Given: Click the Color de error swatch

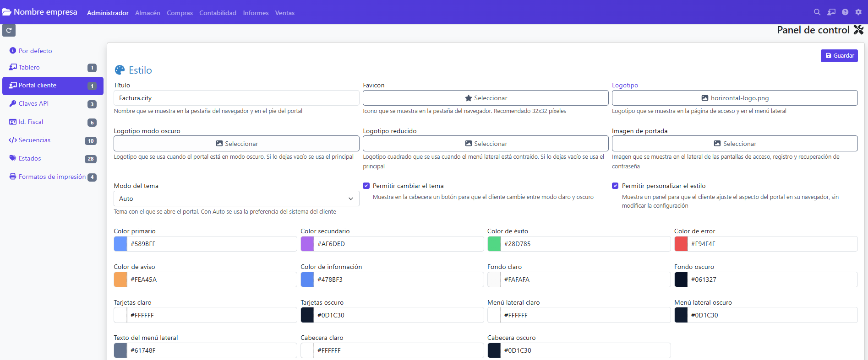Looking at the screenshot, I should (681, 244).
